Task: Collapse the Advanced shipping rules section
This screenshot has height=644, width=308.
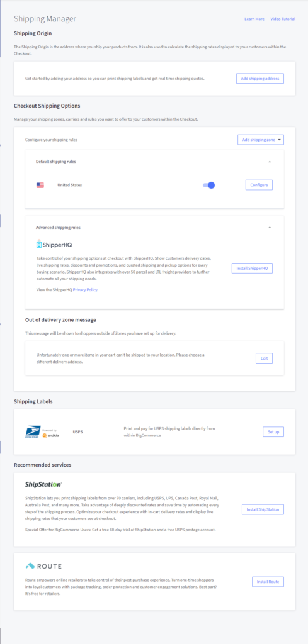Action: [x=270, y=228]
